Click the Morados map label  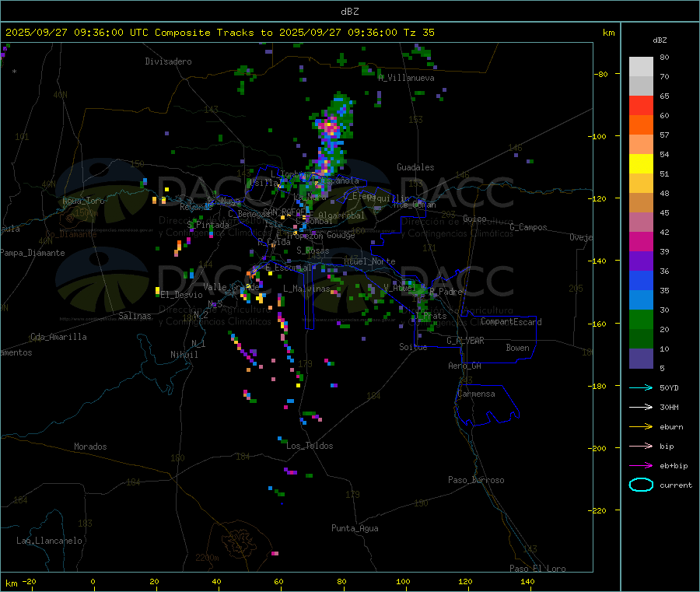click(x=91, y=447)
